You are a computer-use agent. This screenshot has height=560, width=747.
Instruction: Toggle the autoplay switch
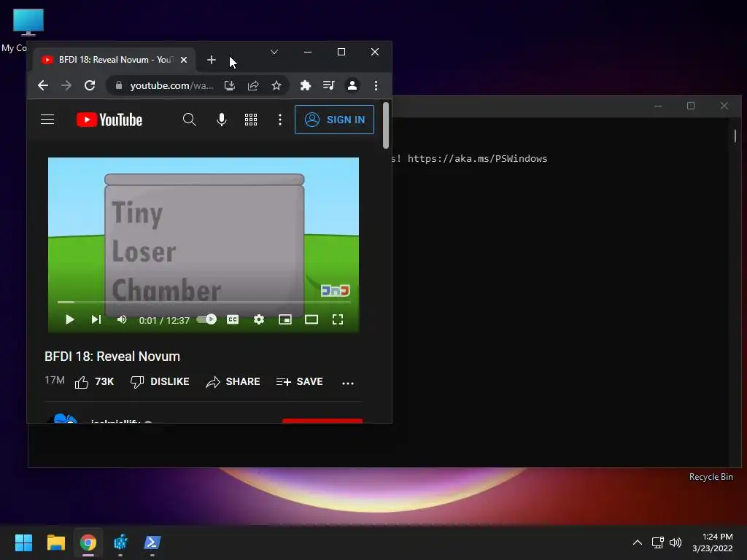206,319
